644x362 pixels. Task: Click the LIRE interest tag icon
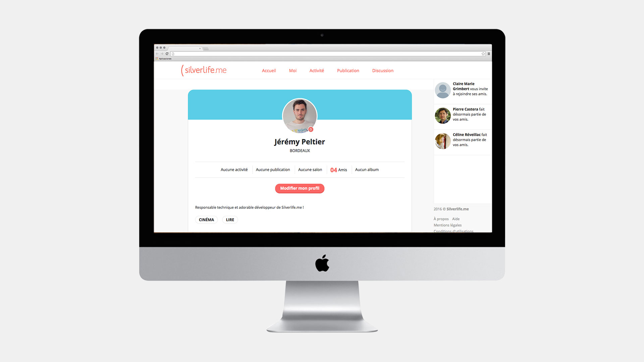pos(230,220)
